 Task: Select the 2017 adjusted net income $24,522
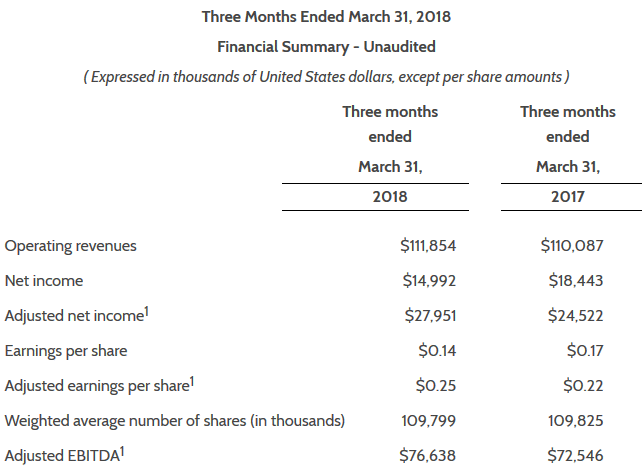pos(577,316)
